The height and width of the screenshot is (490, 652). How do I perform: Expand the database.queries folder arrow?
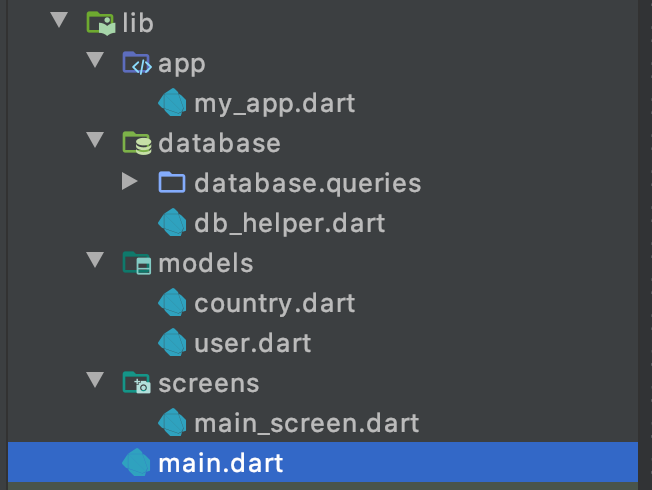[x=128, y=182]
